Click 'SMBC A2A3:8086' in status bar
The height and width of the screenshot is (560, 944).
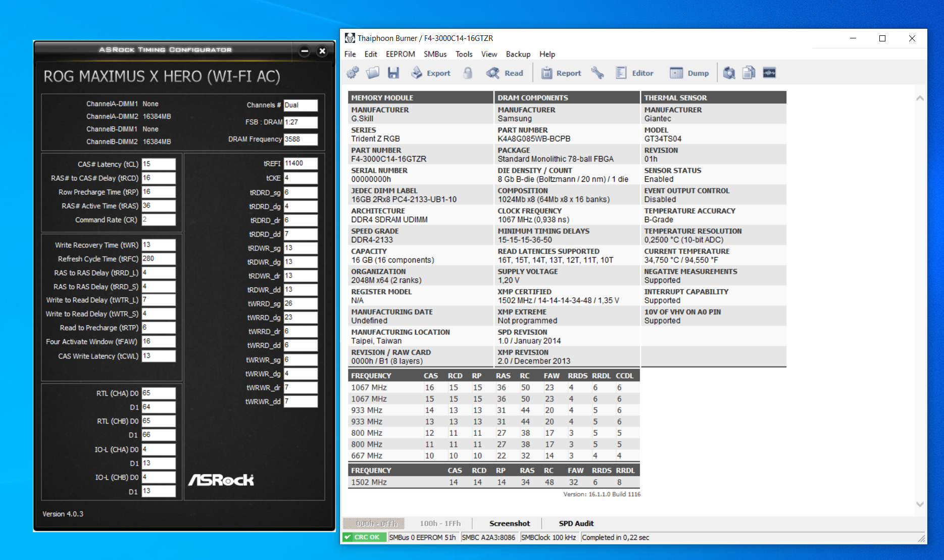pyautogui.click(x=488, y=537)
